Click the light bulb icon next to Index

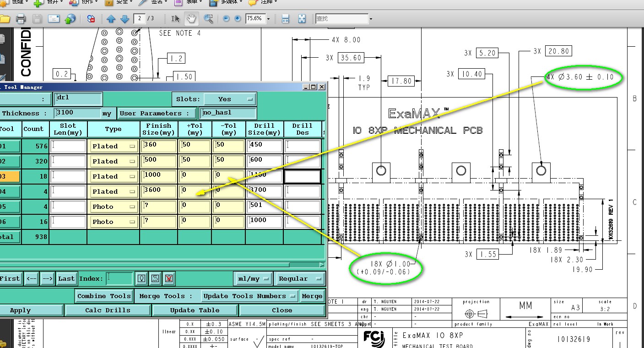pyautogui.click(x=142, y=278)
